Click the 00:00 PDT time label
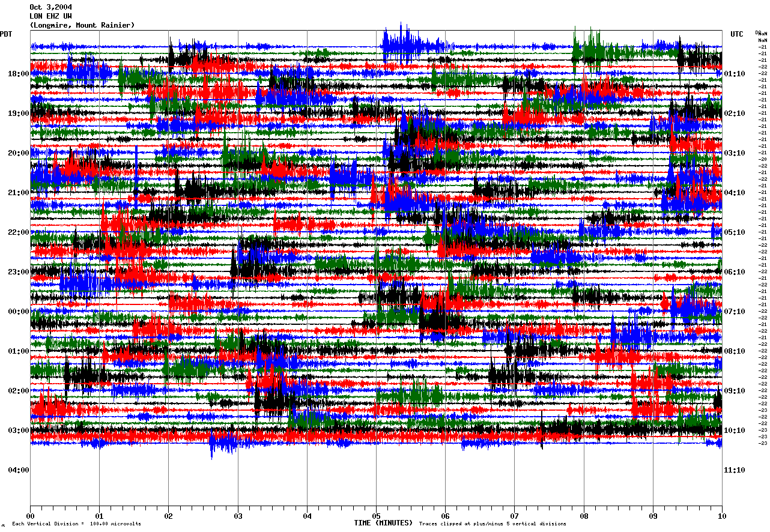Screen dimensions: 770x532 click(x=18, y=312)
